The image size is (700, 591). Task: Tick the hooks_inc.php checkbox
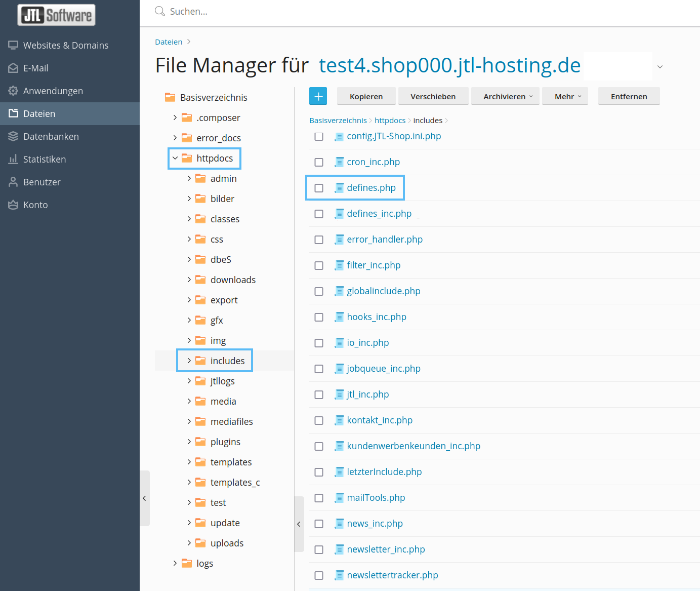[x=319, y=317]
